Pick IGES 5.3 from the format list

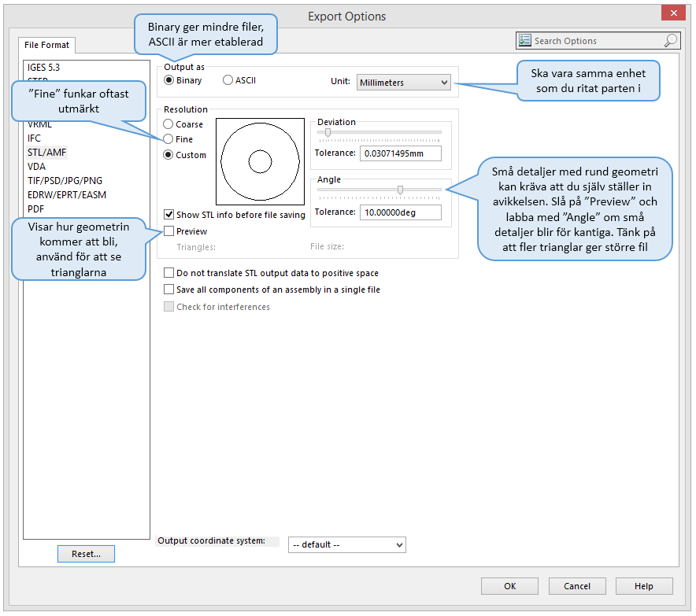tap(44, 68)
